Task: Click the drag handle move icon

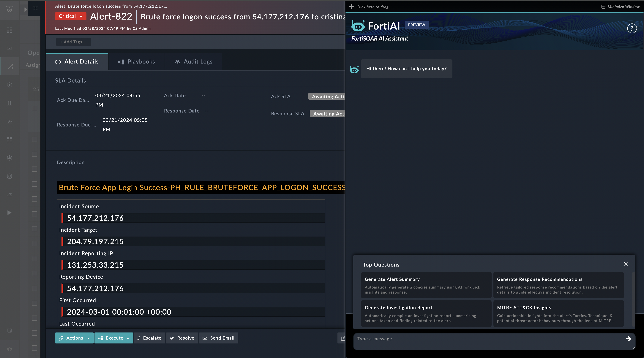Action: click(x=351, y=7)
